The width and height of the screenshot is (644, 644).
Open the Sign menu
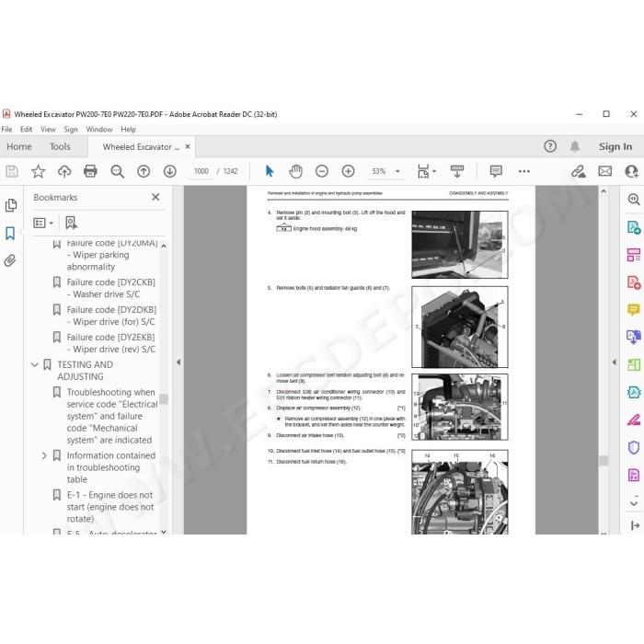click(x=71, y=130)
